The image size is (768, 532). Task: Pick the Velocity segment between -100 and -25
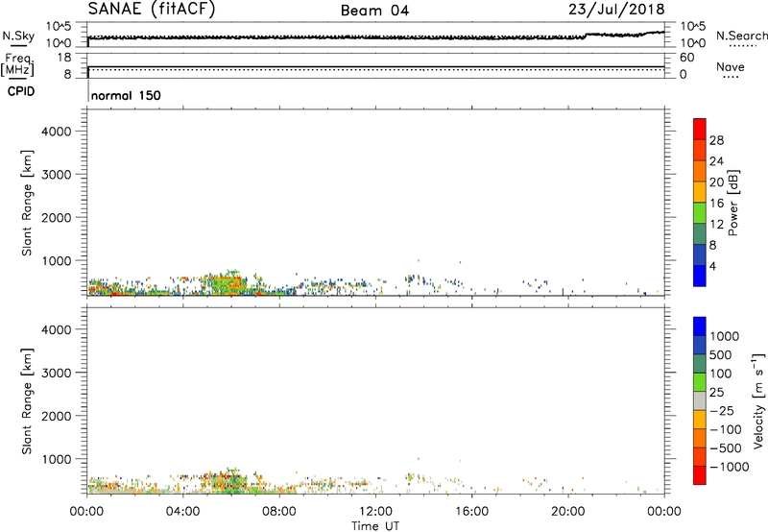click(700, 420)
